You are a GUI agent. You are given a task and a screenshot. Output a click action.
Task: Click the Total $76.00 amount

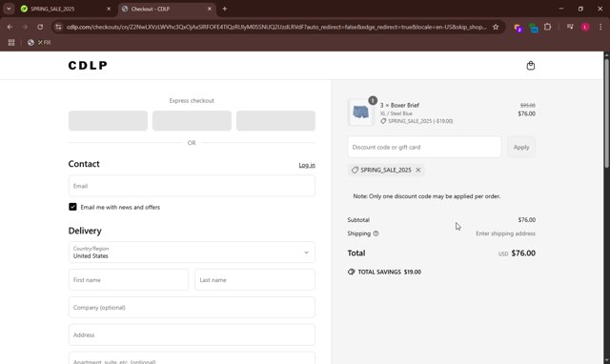coord(523,253)
